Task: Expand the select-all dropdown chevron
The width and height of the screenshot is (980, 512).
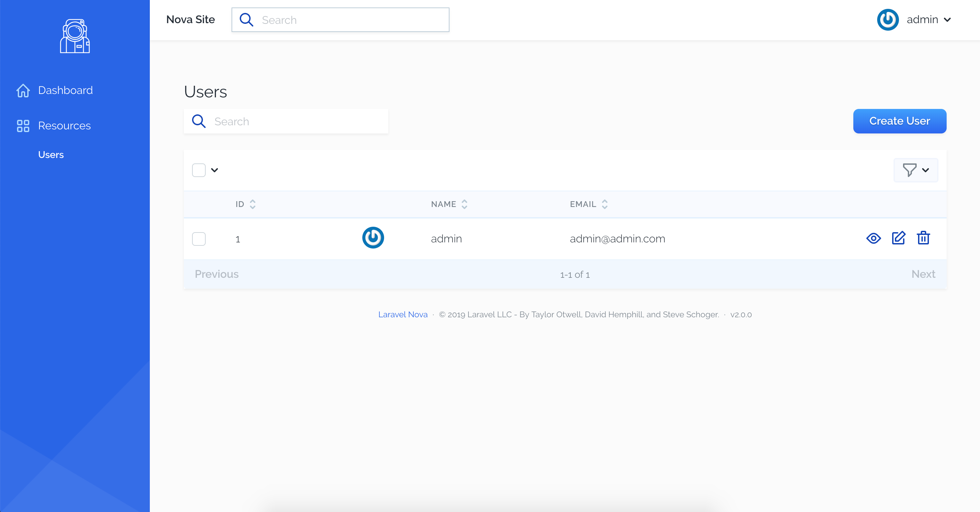Action: tap(215, 170)
